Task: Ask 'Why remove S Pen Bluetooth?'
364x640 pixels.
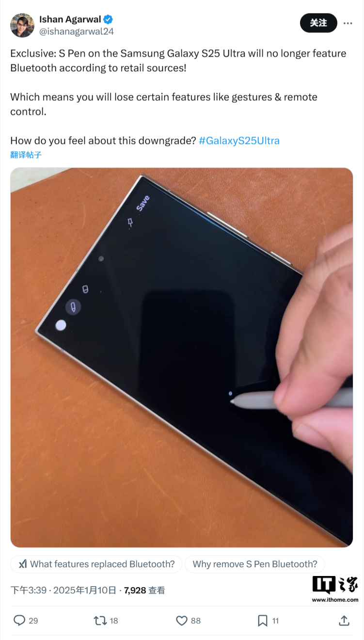Action: [x=255, y=564]
